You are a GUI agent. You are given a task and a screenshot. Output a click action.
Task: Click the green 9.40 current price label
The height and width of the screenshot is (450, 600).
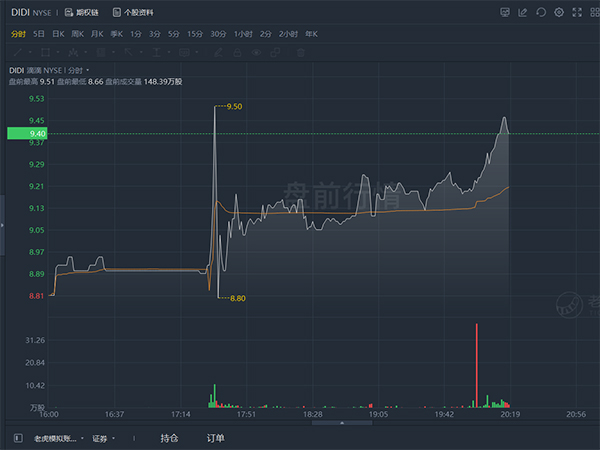coord(27,134)
